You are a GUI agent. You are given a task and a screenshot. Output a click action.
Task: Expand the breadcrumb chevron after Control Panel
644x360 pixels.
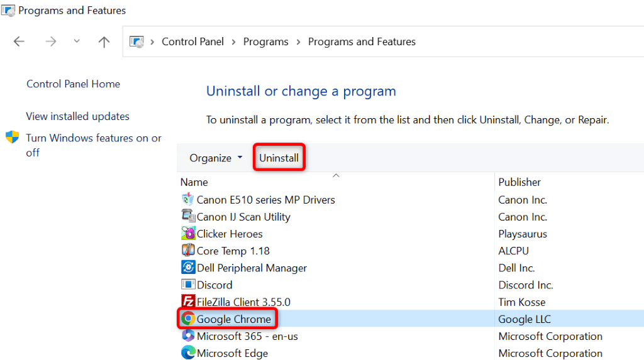click(233, 42)
